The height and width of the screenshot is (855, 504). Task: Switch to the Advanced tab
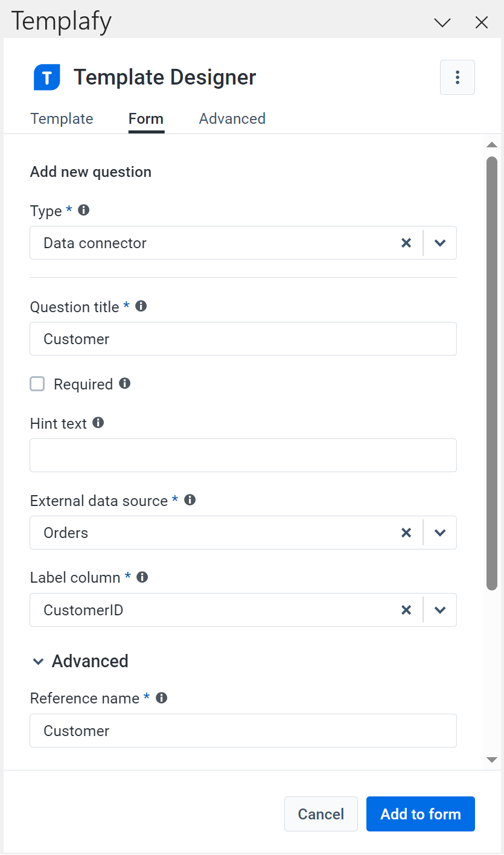click(232, 118)
